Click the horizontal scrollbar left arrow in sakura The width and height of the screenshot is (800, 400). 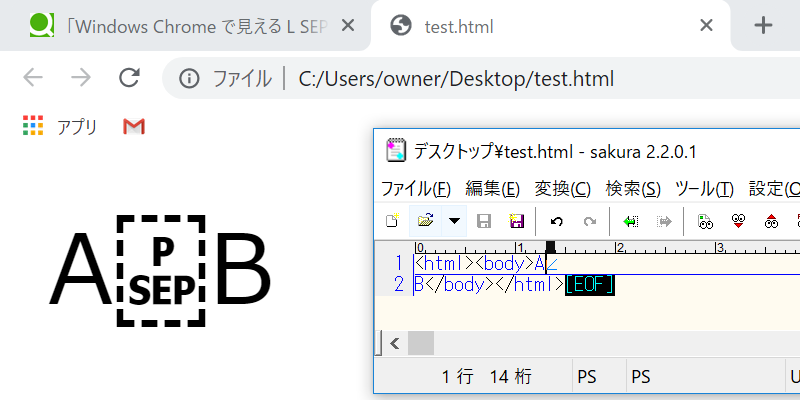(x=394, y=343)
